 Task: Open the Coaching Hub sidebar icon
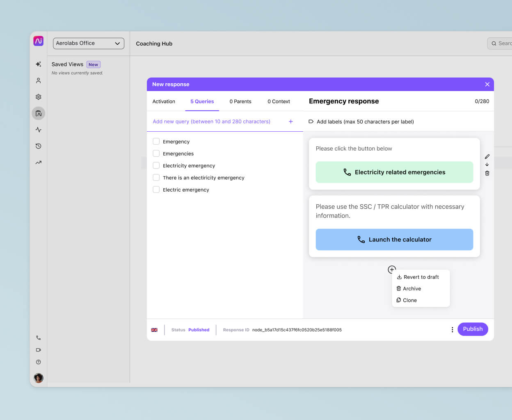pyautogui.click(x=38, y=113)
